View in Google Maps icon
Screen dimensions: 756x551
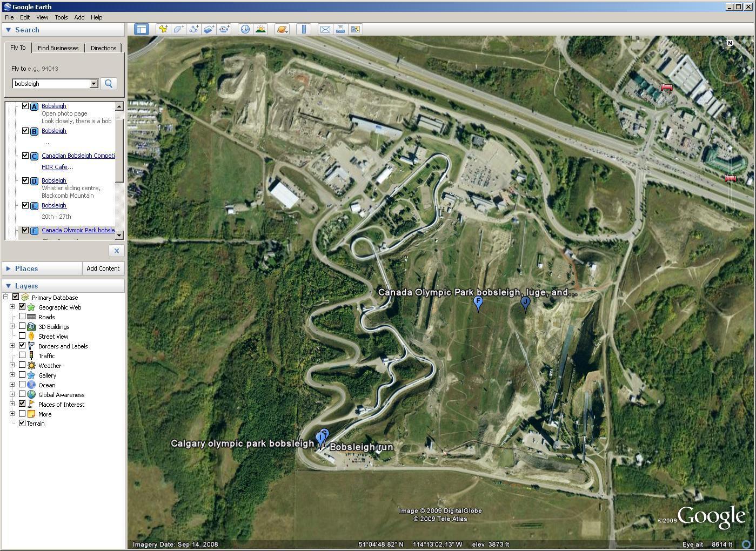[356, 29]
